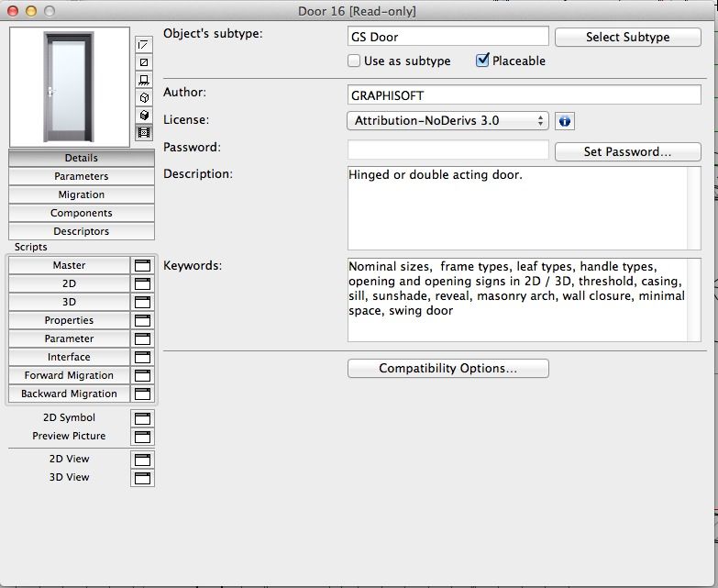Screen dimensions: 718x588
Task: Open the Properties script
Action: coord(69,320)
